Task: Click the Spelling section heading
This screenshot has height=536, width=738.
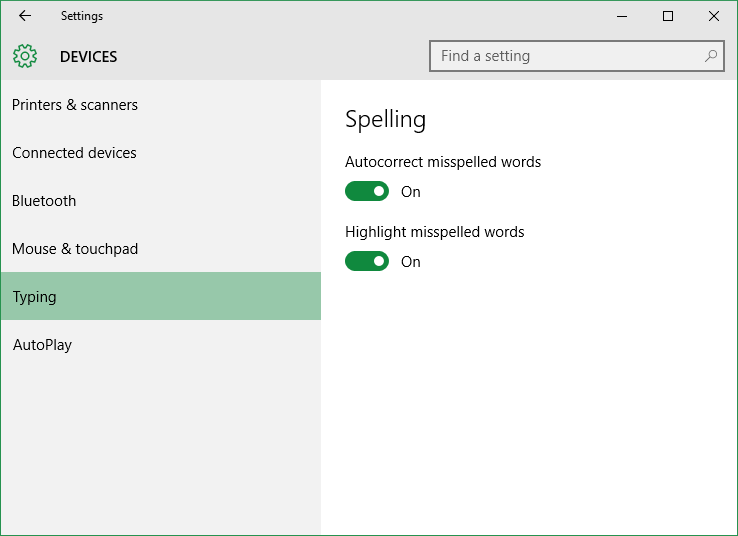Action: [x=385, y=120]
